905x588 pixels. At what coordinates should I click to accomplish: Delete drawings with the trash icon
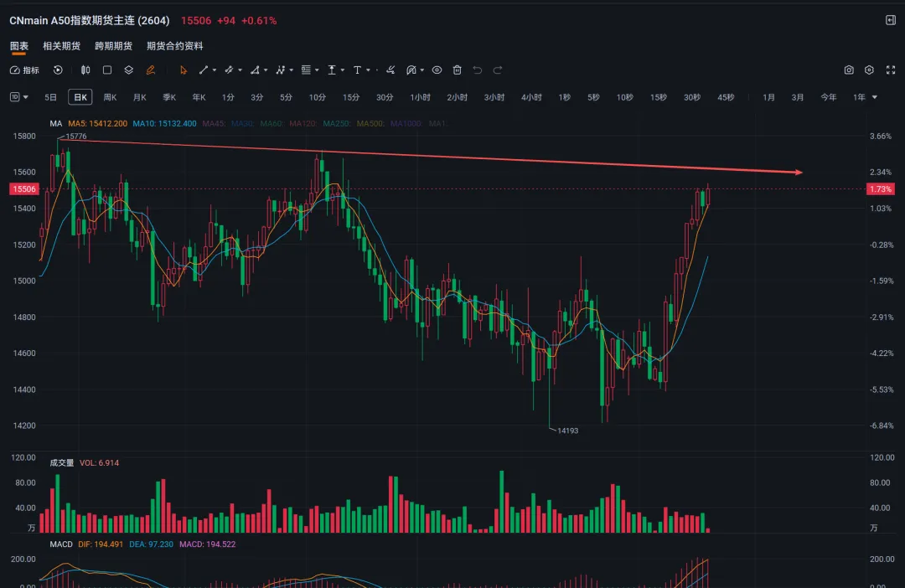[x=457, y=70]
